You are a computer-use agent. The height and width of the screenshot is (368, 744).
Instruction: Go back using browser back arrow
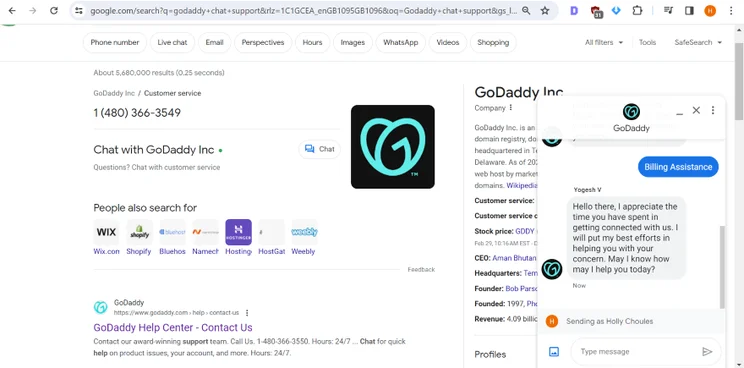(x=12, y=10)
